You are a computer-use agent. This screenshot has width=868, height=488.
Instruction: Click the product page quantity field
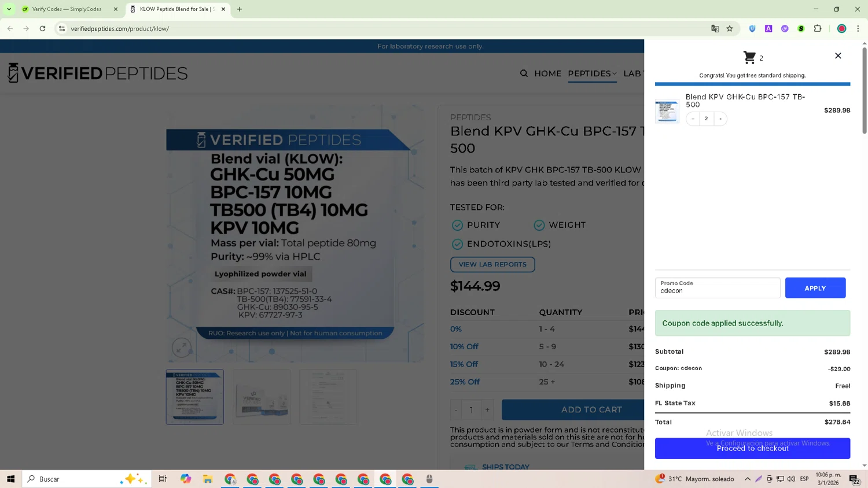pyautogui.click(x=471, y=410)
